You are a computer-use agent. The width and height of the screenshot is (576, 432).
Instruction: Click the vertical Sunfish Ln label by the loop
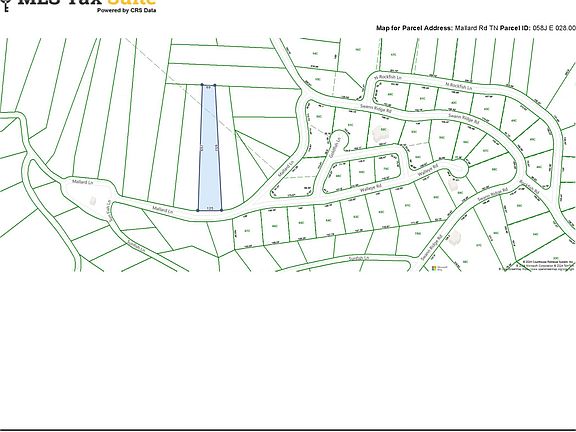pos(109,210)
